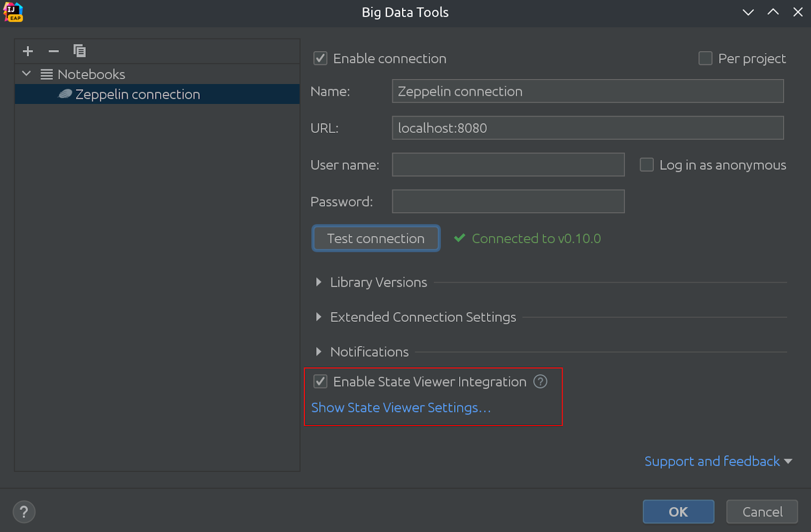Expand the Library Versions section
Image resolution: width=811 pixels, height=532 pixels.
[x=318, y=282]
